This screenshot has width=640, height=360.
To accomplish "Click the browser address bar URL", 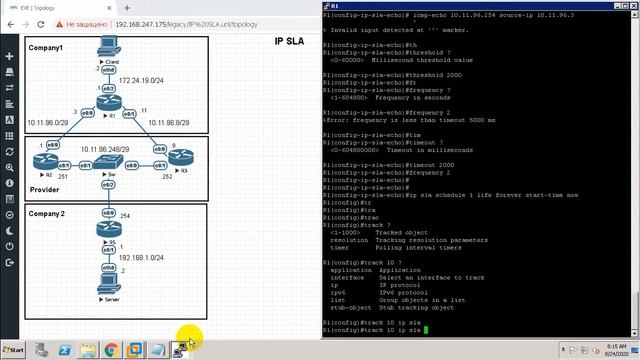I will 187,24.
